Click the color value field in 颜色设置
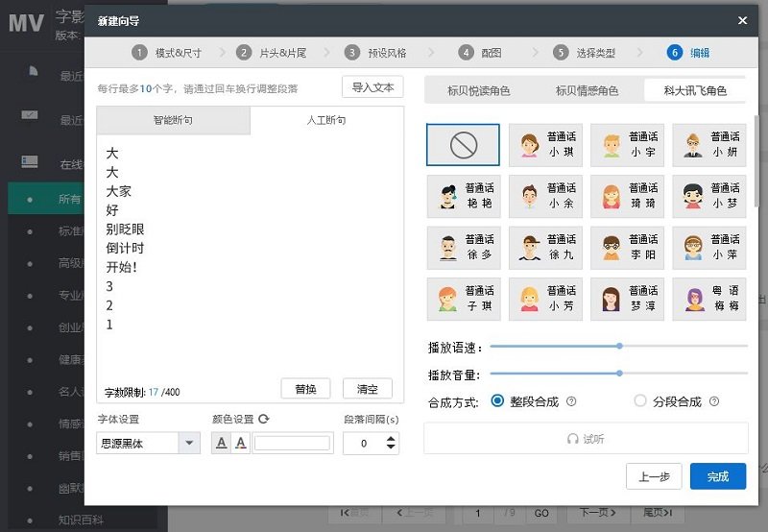Screen dimensions: 768x532 click(292, 443)
